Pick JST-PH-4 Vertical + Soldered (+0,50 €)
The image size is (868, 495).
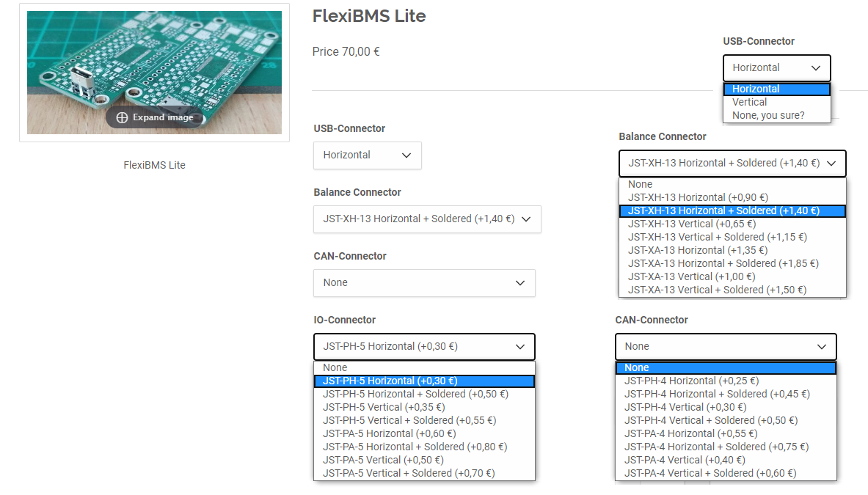pyautogui.click(x=710, y=421)
